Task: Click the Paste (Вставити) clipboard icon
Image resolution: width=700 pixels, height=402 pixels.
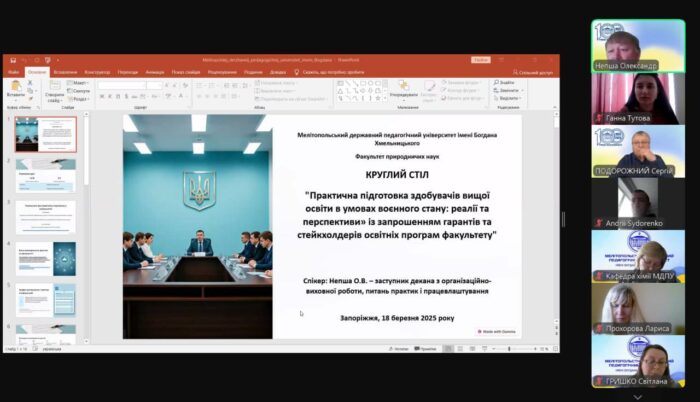Action: coord(14,87)
